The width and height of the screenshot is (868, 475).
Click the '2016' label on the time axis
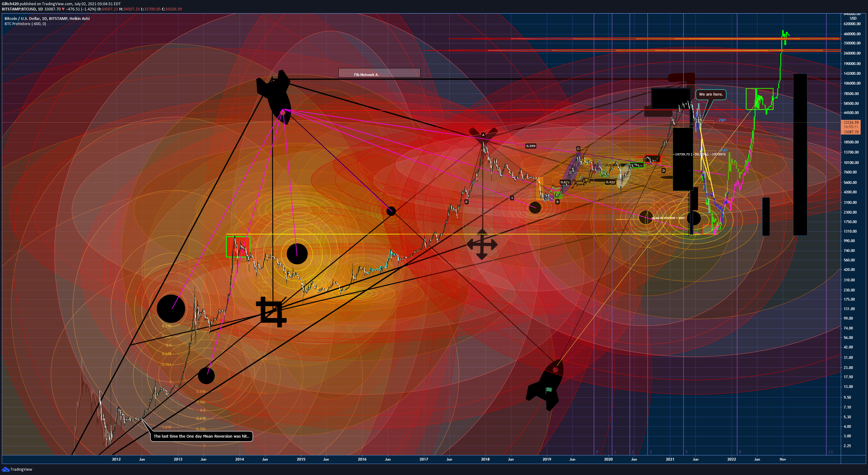click(x=362, y=459)
